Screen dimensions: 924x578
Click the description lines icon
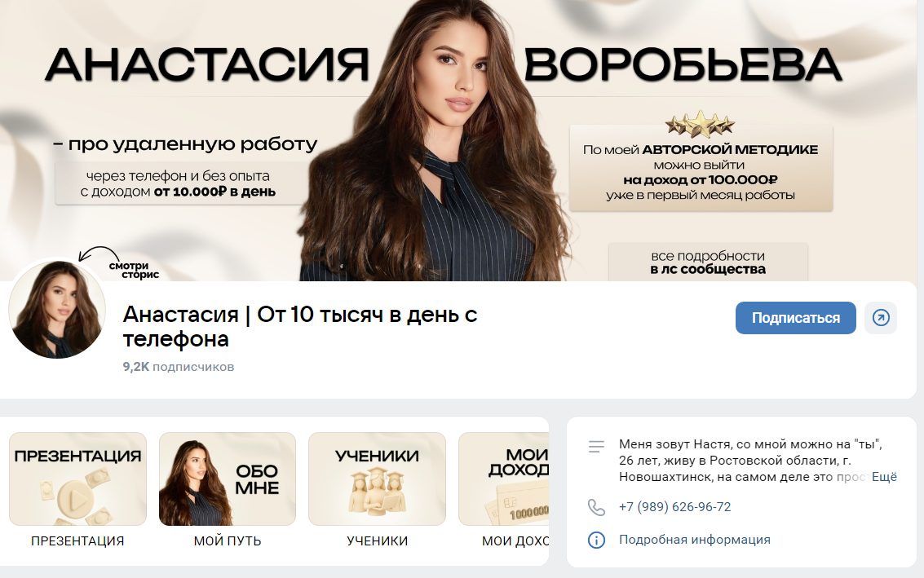(596, 447)
